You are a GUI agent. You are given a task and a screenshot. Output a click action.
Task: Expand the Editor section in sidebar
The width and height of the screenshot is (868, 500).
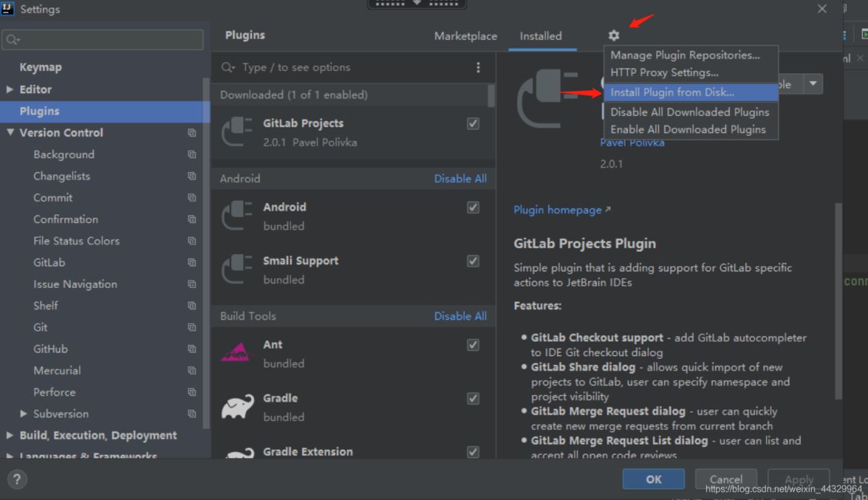8,89
